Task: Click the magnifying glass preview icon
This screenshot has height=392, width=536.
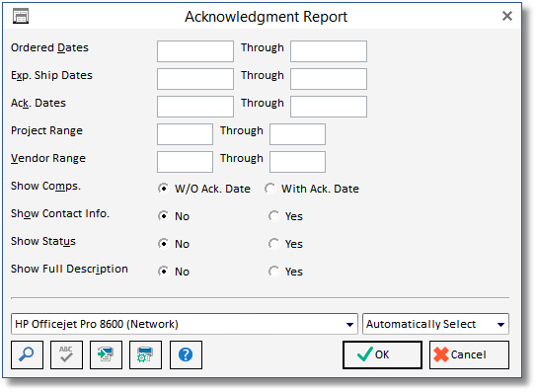Action: point(27,354)
